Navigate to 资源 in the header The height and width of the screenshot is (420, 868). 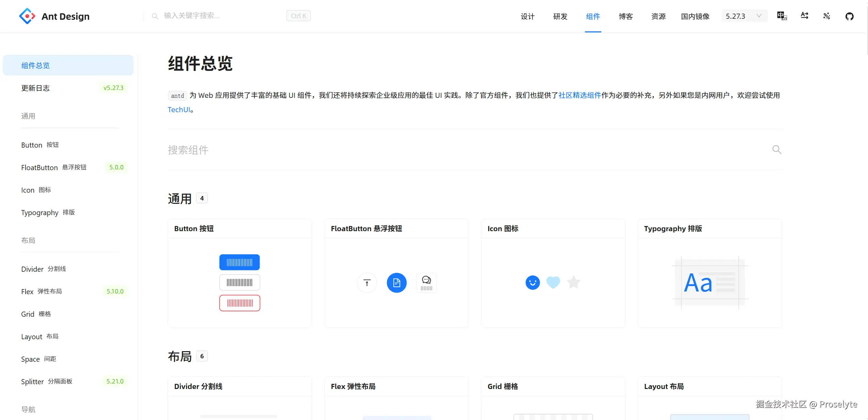(658, 16)
